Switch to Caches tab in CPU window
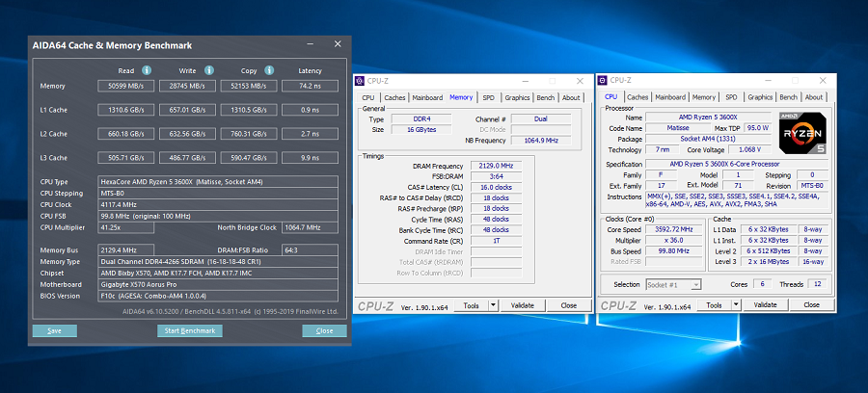 tap(637, 98)
